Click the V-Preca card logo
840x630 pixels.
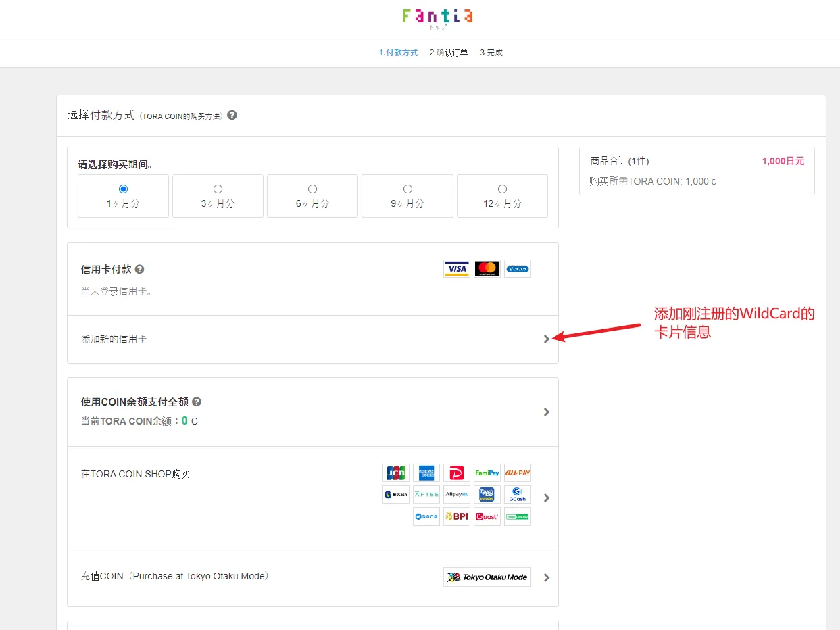(x=518, y=269)
